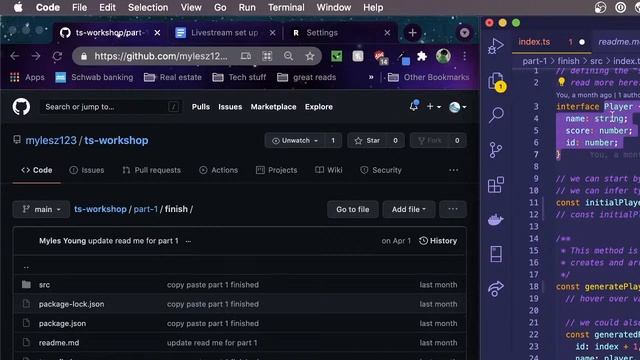The image size is (640, 360).
Task: Open the src folder
Action: 44,285
